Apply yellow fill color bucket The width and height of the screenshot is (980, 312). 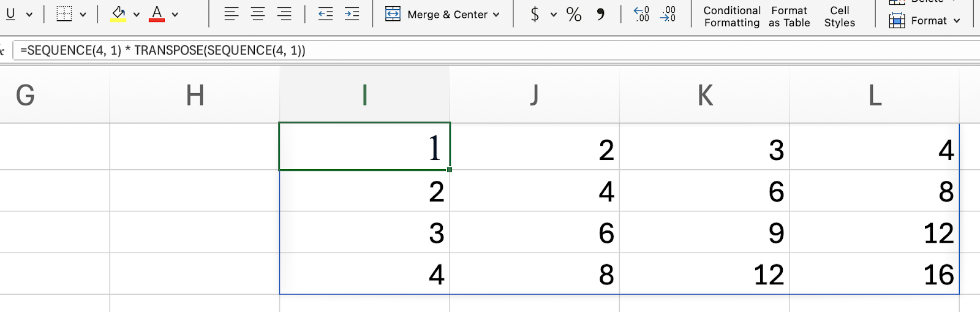118,14
